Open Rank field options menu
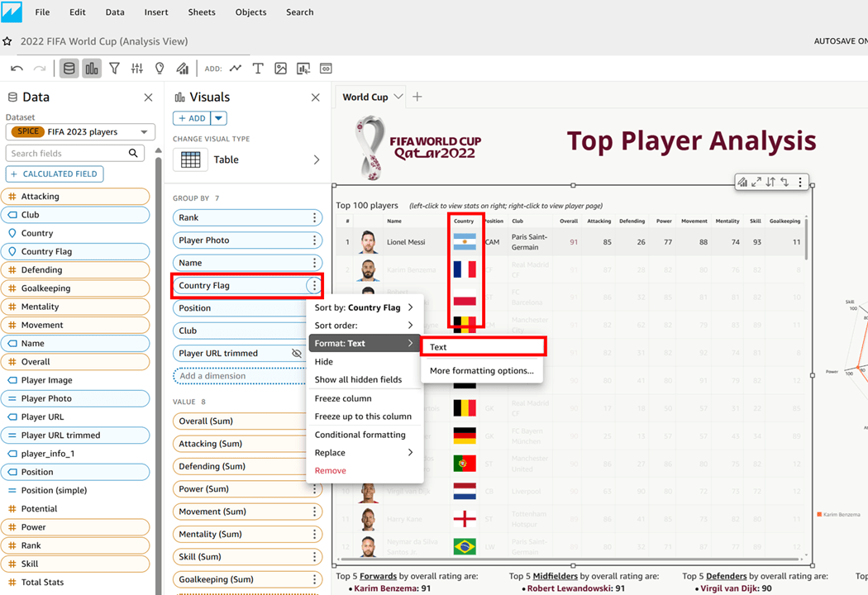The width and height of the screenshot is (868, 595). [314, 217]
